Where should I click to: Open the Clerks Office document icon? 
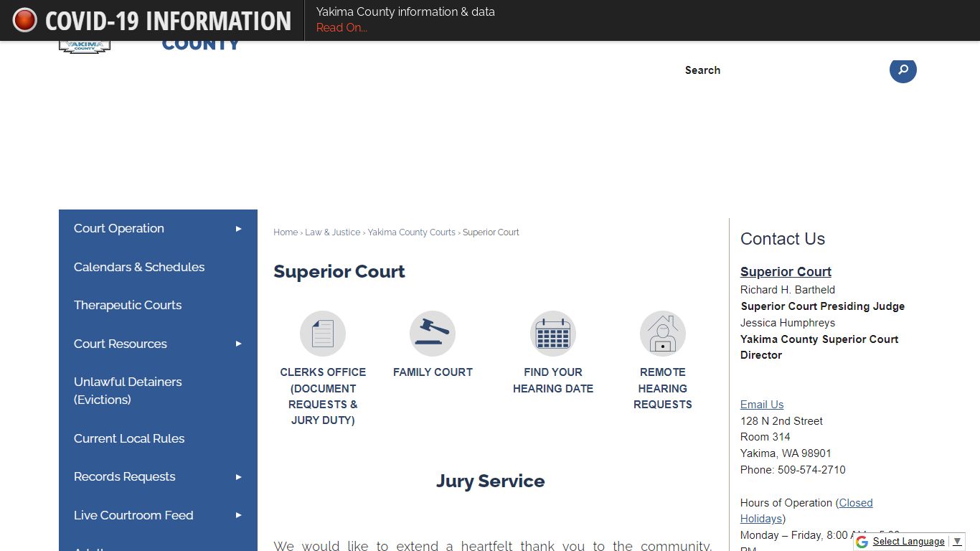pyautogui.click(x=323, y=334)
